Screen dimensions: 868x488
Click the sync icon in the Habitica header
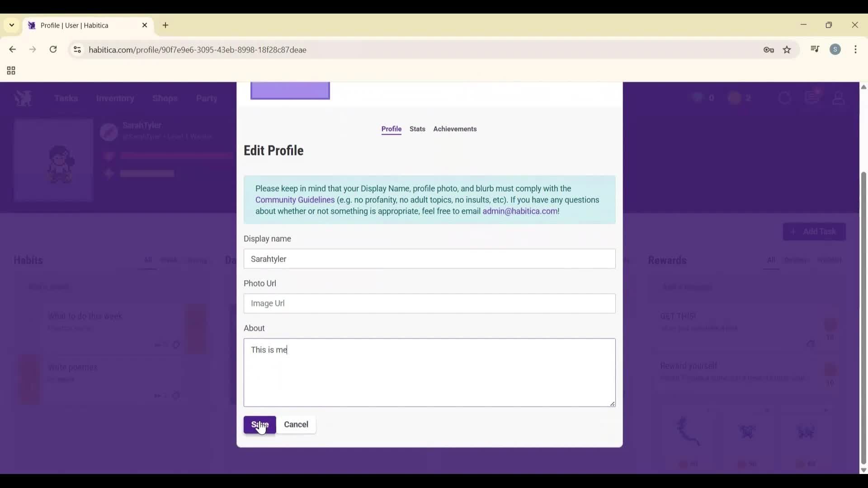tap(785, 98)
